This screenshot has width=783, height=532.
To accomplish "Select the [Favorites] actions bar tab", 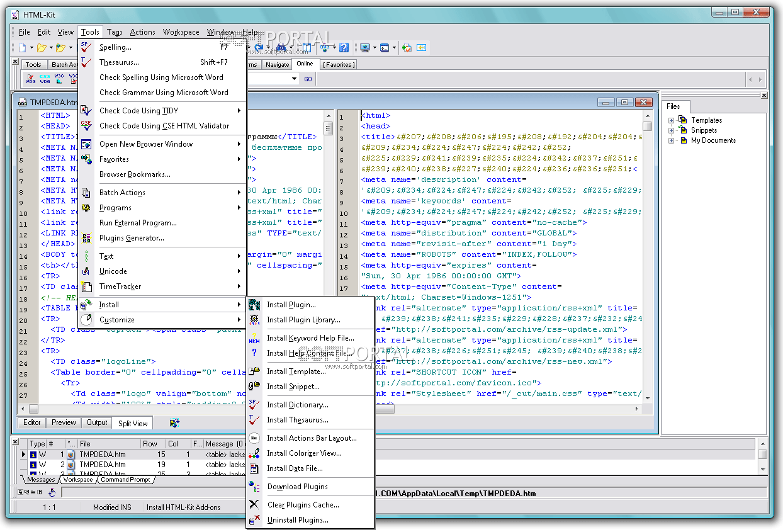I will click(339, 64).
